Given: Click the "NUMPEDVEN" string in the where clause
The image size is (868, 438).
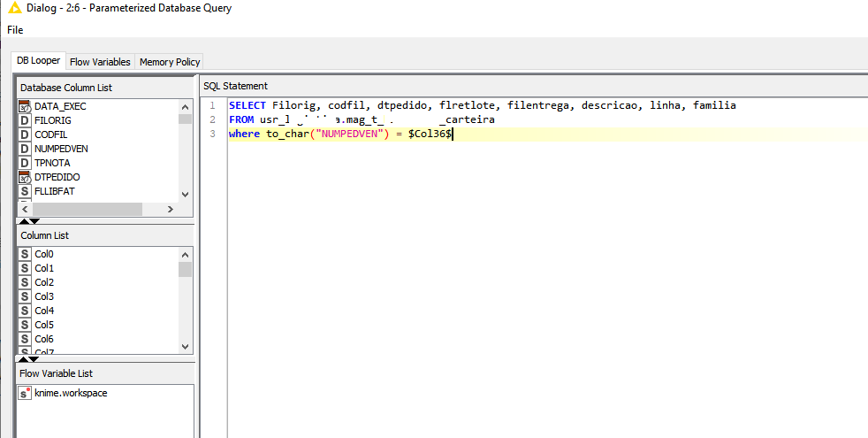Looking at the screenshot, I should (349, 134).
